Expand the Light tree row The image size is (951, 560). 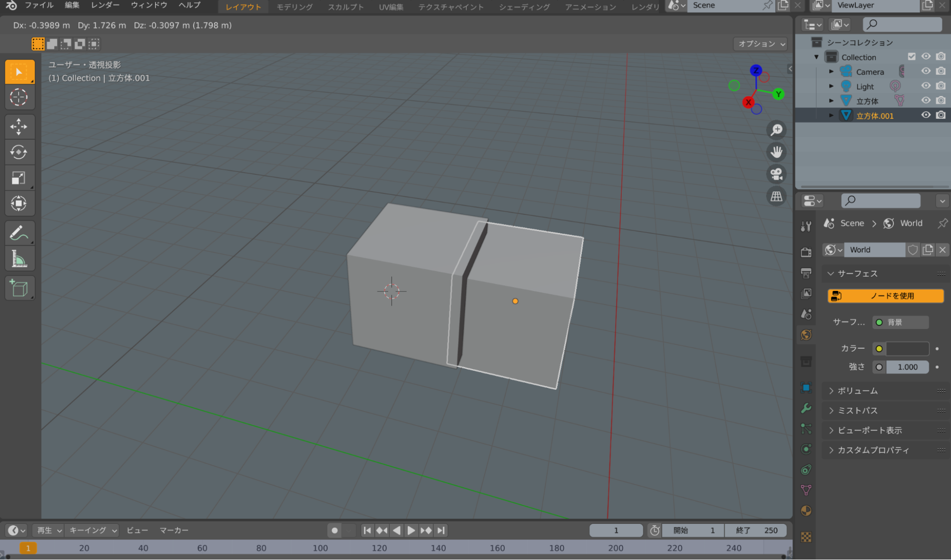831,87
